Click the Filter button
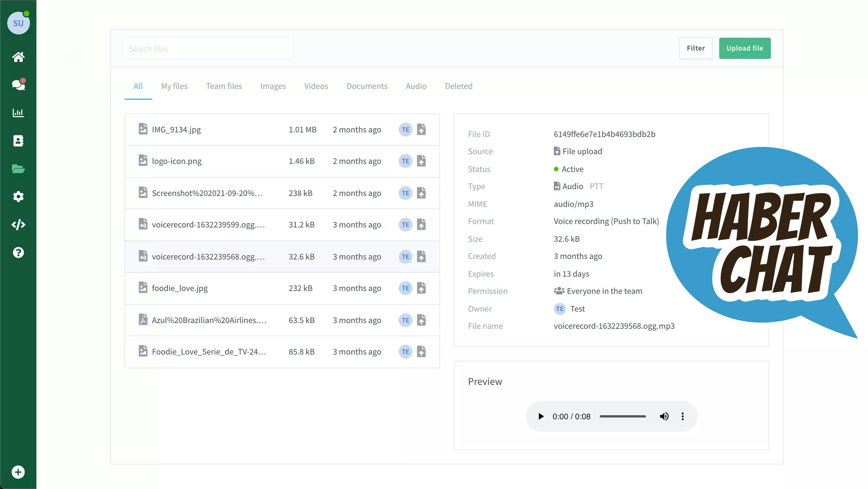This screenshot has width=868, height=489. (696, 48)
